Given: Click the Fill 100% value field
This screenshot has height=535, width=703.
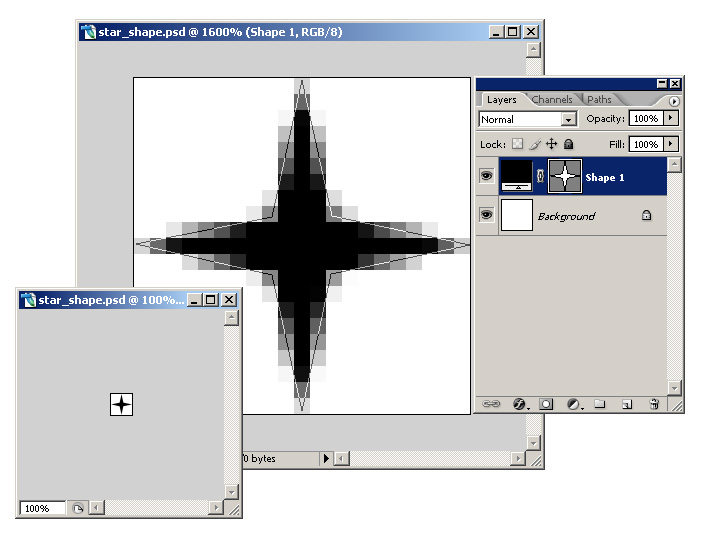Looking at the screenshot, I should coord(646,144).
